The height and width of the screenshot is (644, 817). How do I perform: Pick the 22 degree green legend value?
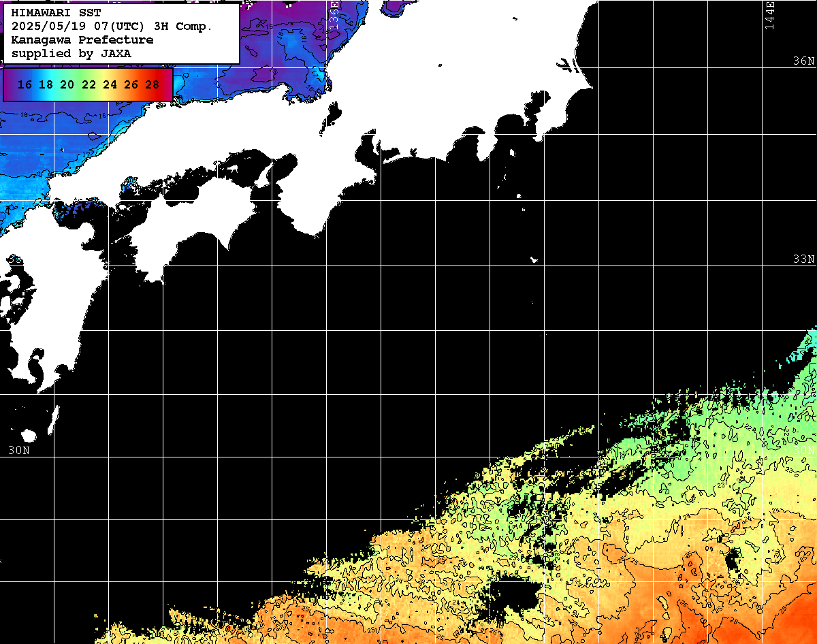(89, 85)
